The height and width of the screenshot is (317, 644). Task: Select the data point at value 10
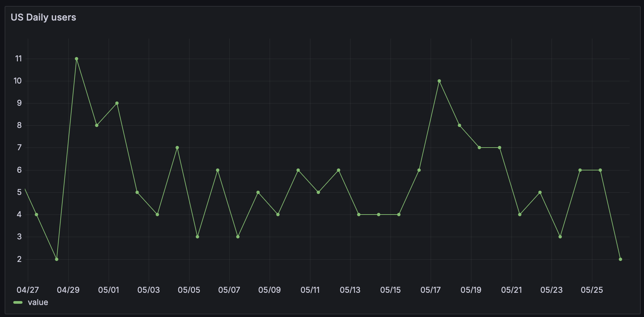pos(439,81)
